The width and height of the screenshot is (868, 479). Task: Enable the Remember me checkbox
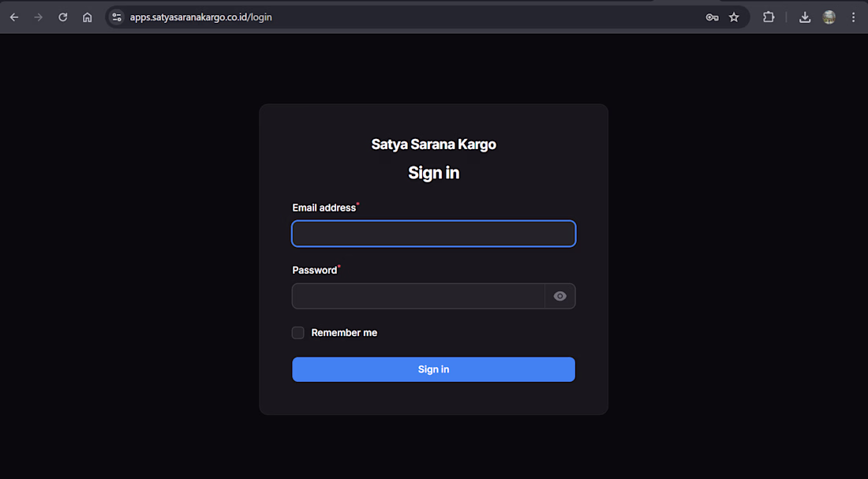tap(298, 333)
